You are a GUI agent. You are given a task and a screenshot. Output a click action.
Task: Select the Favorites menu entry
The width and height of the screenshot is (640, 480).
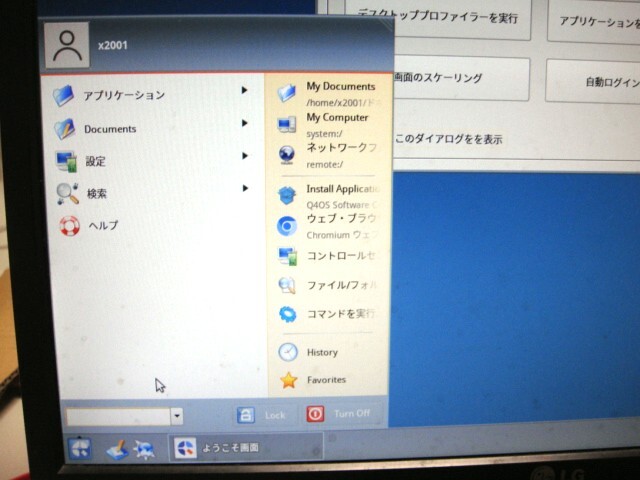pyautogui.click(x=329, y=380)
